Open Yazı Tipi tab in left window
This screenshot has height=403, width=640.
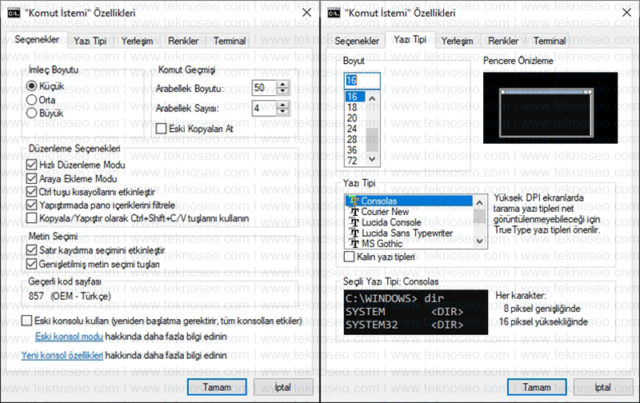tap(90, 41)
